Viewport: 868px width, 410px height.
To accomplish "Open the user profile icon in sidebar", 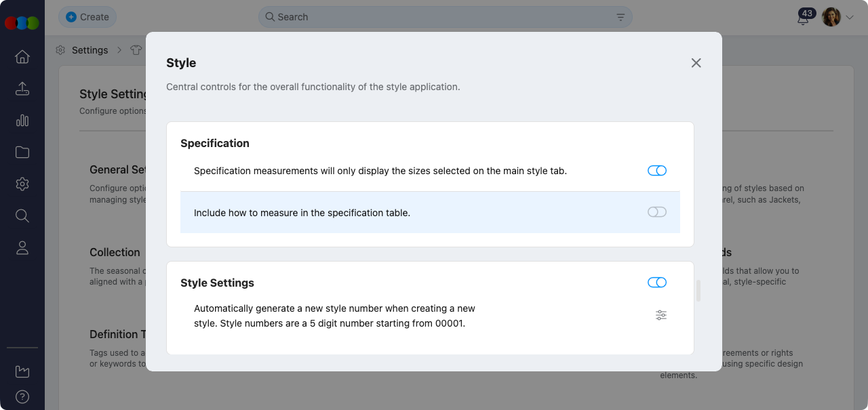I will (x=22, y=248).
